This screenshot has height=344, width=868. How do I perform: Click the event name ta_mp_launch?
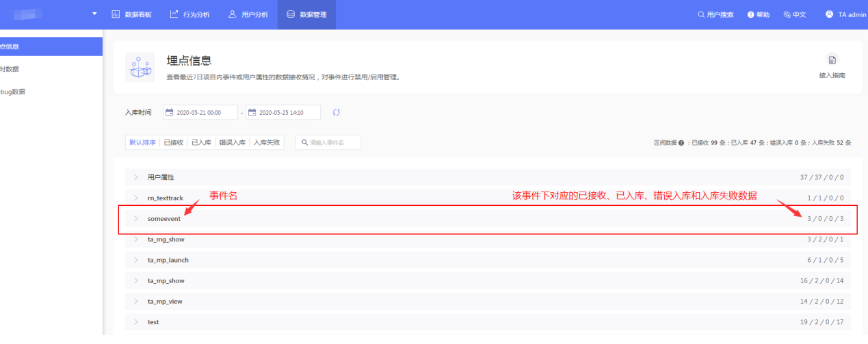pos(168,260)
